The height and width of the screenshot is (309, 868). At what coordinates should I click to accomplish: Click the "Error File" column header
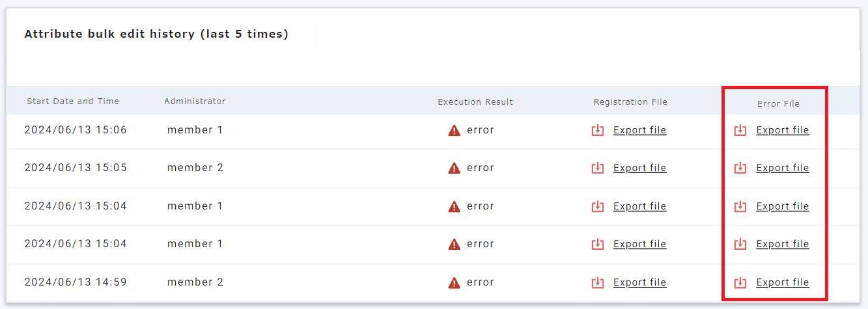(x=778, y=103)
